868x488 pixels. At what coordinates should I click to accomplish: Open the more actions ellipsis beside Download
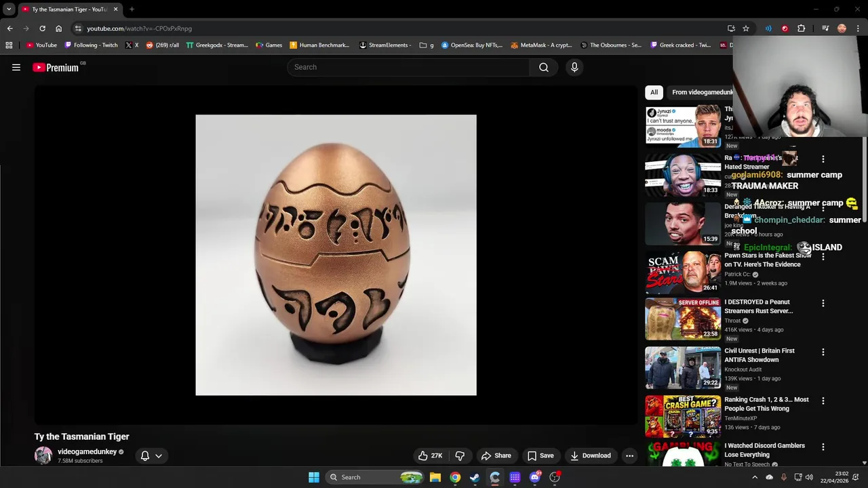click(630, 455)
